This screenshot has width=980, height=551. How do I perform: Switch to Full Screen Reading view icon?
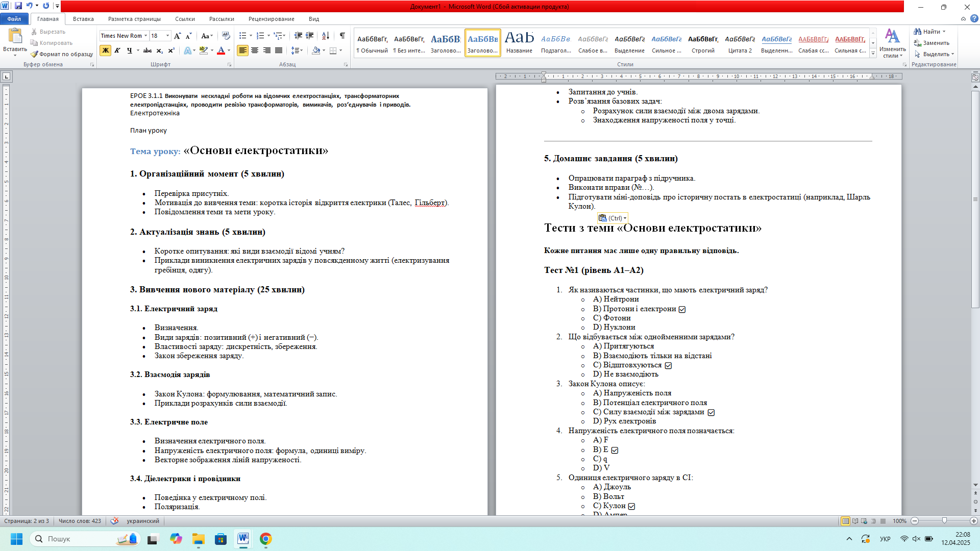[x=855, y=521]
